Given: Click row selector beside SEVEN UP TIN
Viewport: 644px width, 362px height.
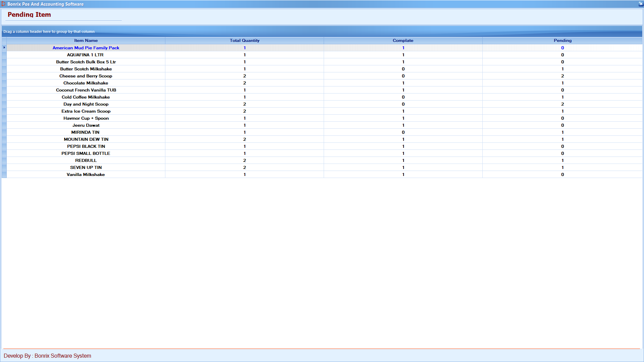Looking at the screenshot, I should pyautogui.click(x=4, y=168).
